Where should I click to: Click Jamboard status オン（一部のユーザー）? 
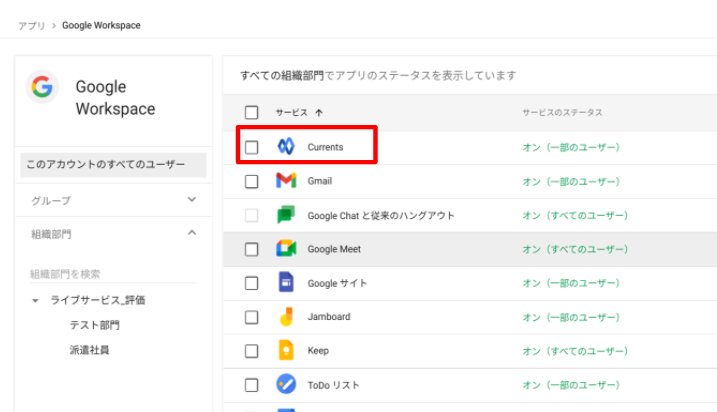pos(571,317)
